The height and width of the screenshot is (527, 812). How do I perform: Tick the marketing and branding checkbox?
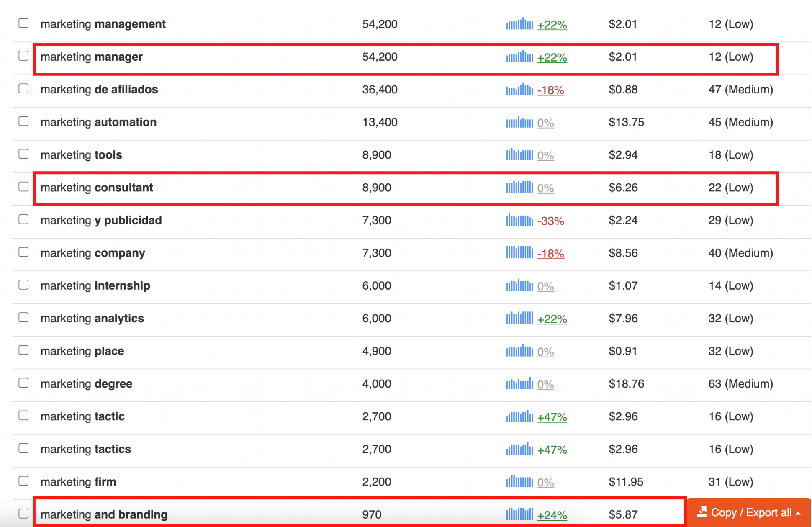(24, 514)
